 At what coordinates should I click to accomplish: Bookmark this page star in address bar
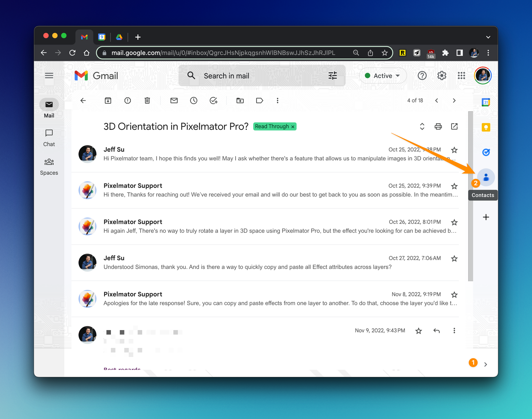click(385, 53)
